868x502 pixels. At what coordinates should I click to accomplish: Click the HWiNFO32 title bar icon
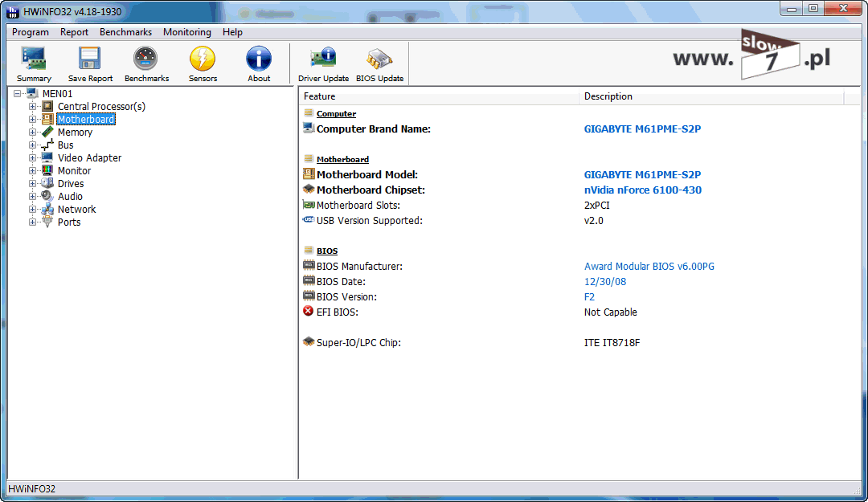pyautogui.click(x=12, y=11)
